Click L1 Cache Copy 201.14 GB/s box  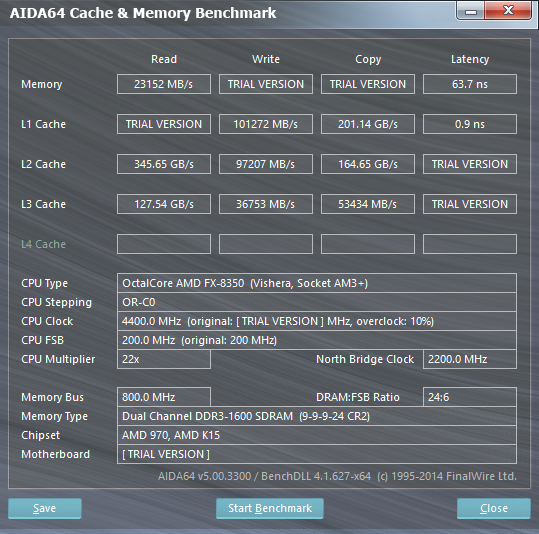tap(368, 124)
